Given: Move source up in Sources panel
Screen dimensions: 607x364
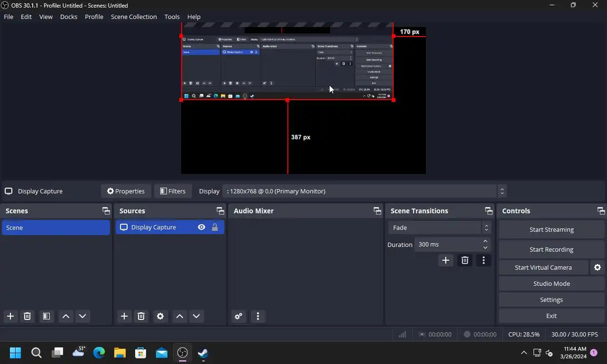Looking at the screenshot, I should (x=180, y=316).
